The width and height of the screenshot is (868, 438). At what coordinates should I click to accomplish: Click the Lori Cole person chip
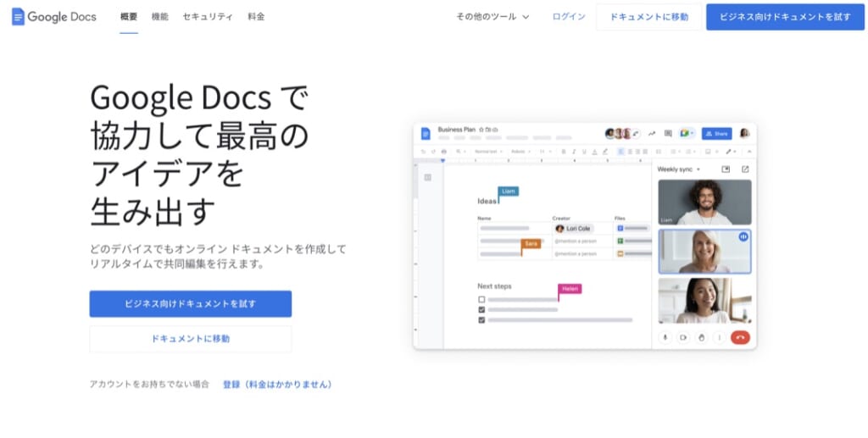[574, 228]
